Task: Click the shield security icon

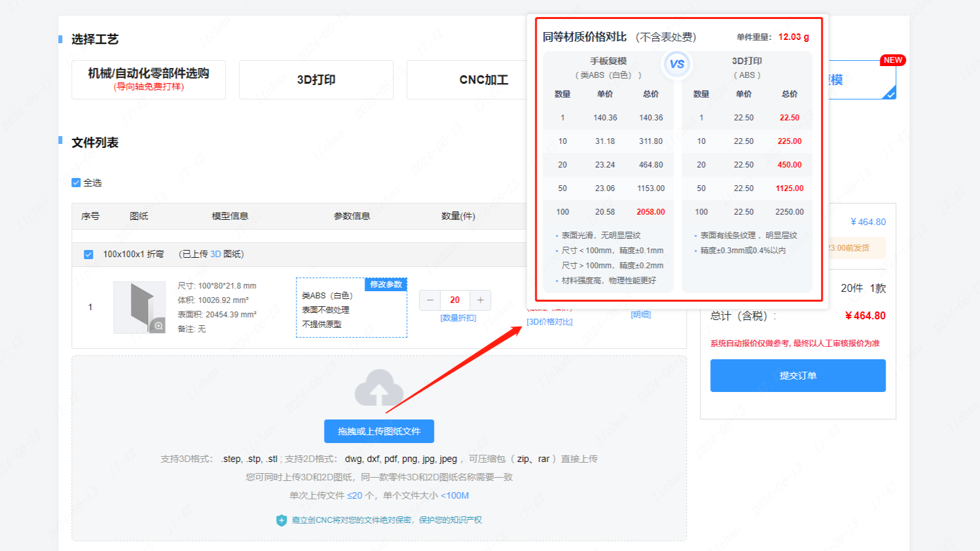Action: (281, 520)
